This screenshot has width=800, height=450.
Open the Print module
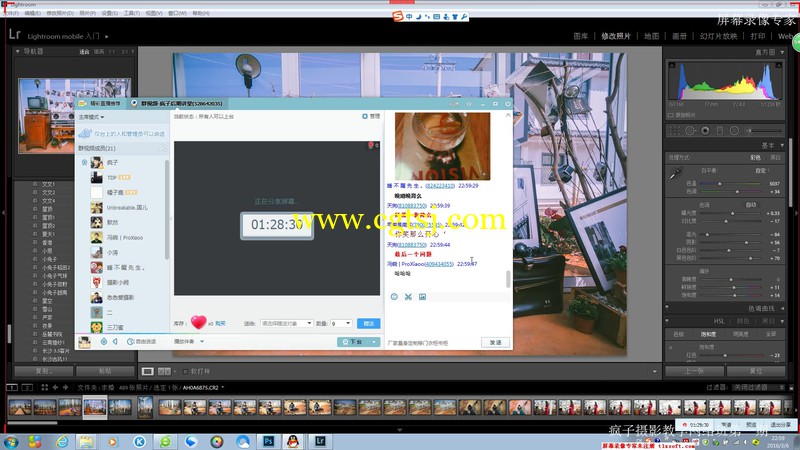(x=758, y=36)
